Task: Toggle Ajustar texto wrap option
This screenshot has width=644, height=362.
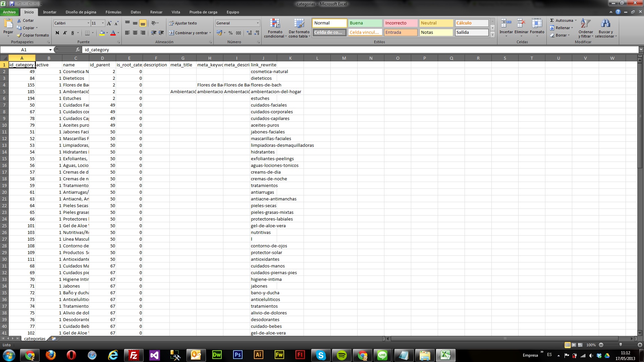Action: [183, 23]
